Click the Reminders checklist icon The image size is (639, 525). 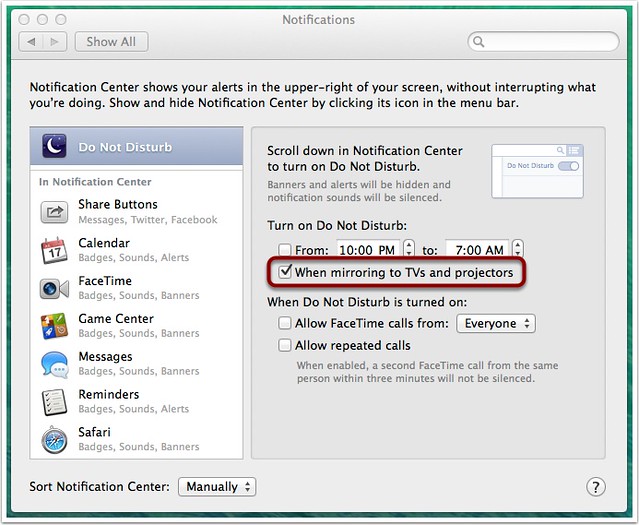pyautogui.click(x=54, y=402)
